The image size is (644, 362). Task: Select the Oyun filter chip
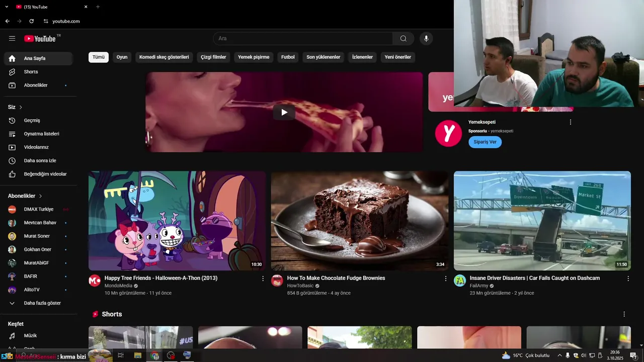point(122,57)
